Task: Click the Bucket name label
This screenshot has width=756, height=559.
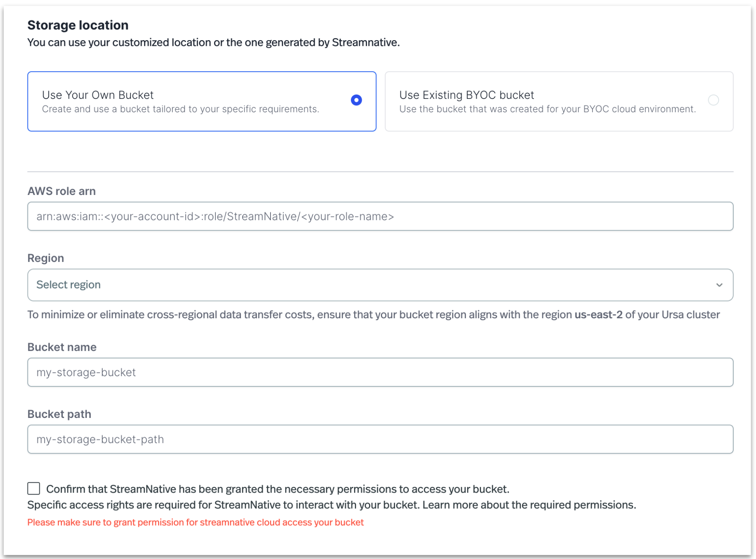Action: pos(62,347)
